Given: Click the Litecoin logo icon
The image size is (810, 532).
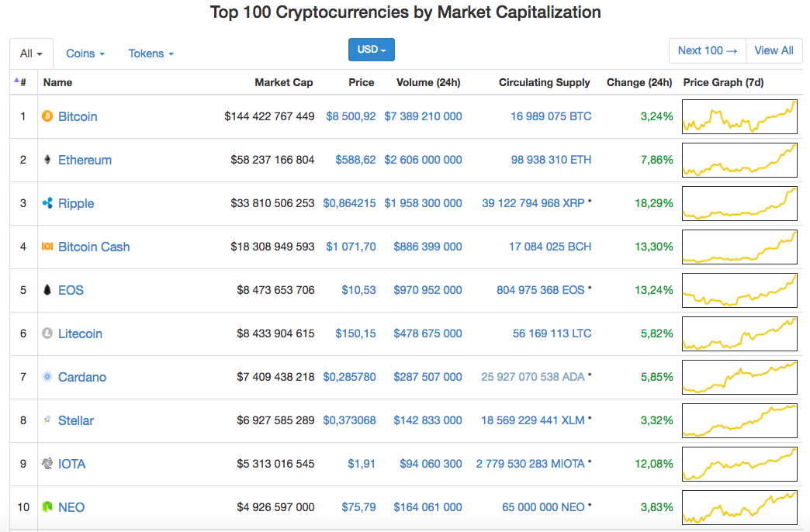Looking at the screenshot, I should [x=47, y=333].
